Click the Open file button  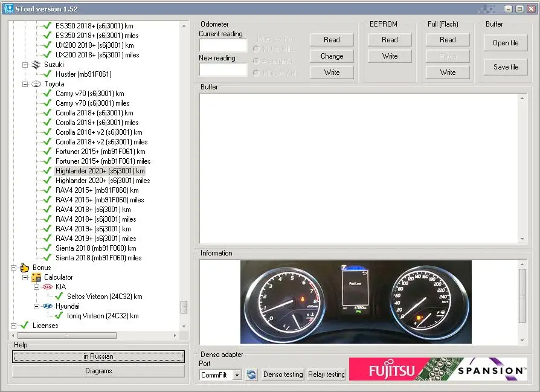tap(505, 43)
